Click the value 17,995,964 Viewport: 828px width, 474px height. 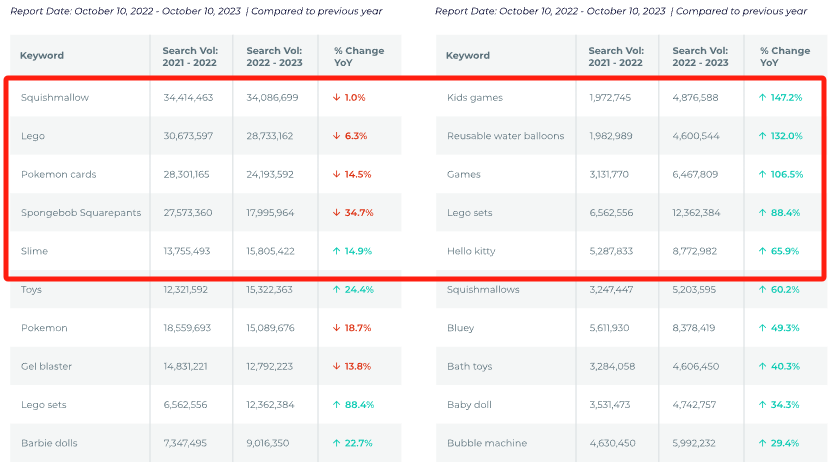pyautogui.click(x=270, y=213)
